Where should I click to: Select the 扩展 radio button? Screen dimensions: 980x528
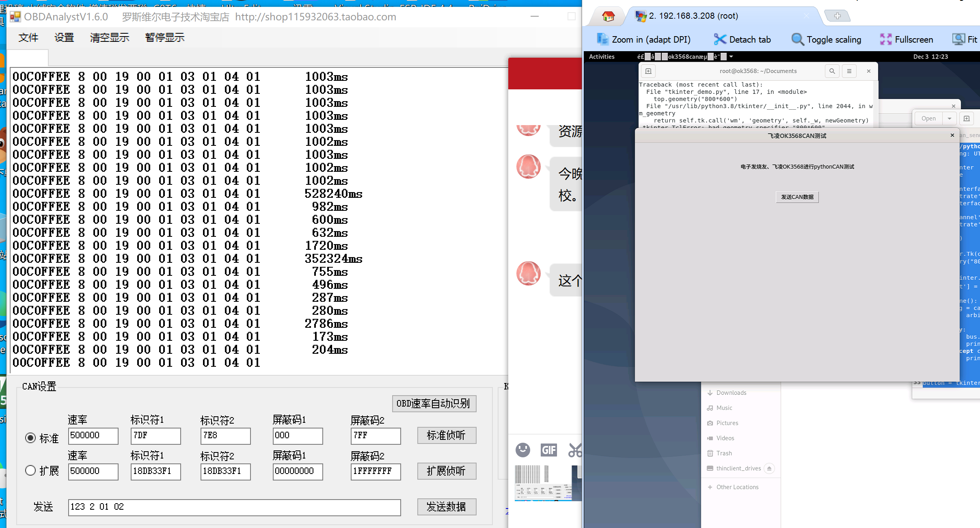pos(30,470)
